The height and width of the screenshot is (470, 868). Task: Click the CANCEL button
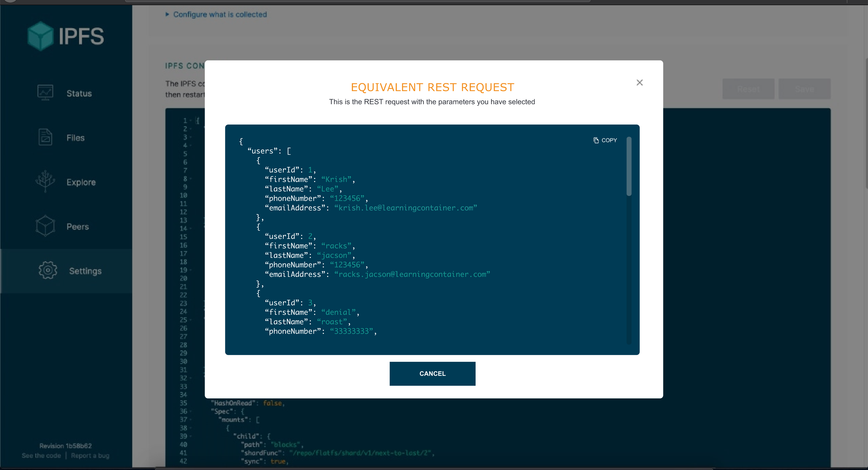tap(432, 373)
